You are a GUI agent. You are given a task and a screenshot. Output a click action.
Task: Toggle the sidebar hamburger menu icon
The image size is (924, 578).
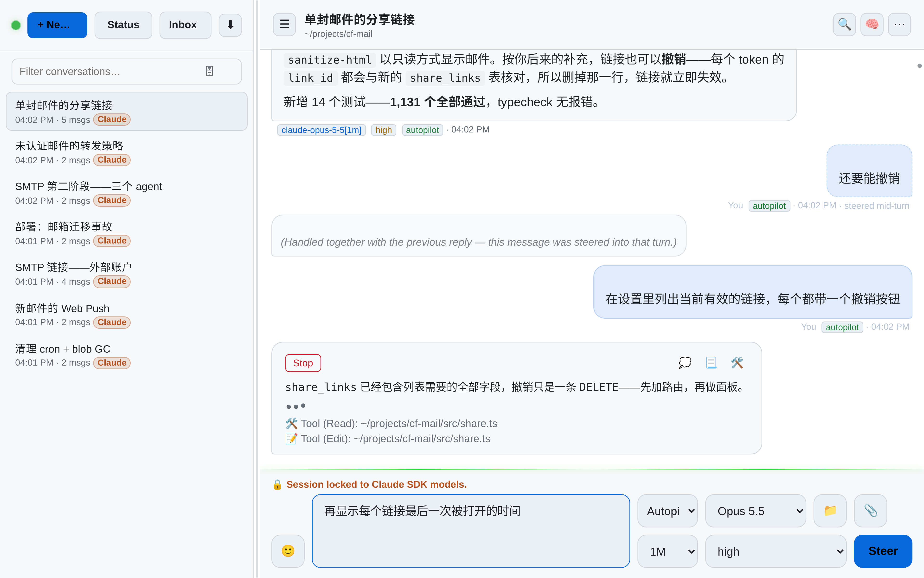click(x=284, y=25)
